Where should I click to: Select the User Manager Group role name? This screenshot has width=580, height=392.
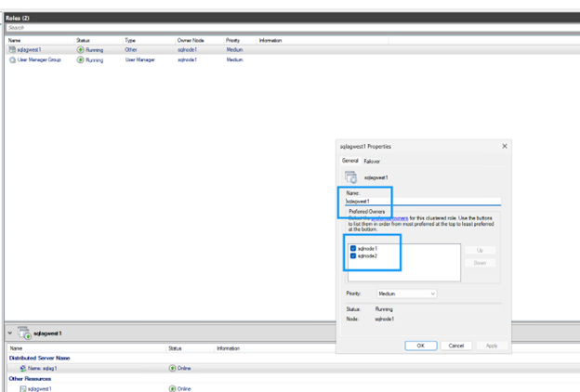39,59
